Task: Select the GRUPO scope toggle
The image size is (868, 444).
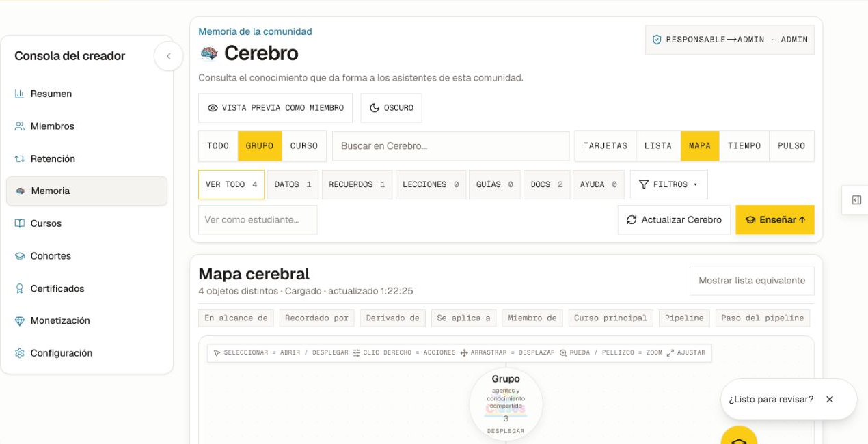Action: click(x=260, y=146)
